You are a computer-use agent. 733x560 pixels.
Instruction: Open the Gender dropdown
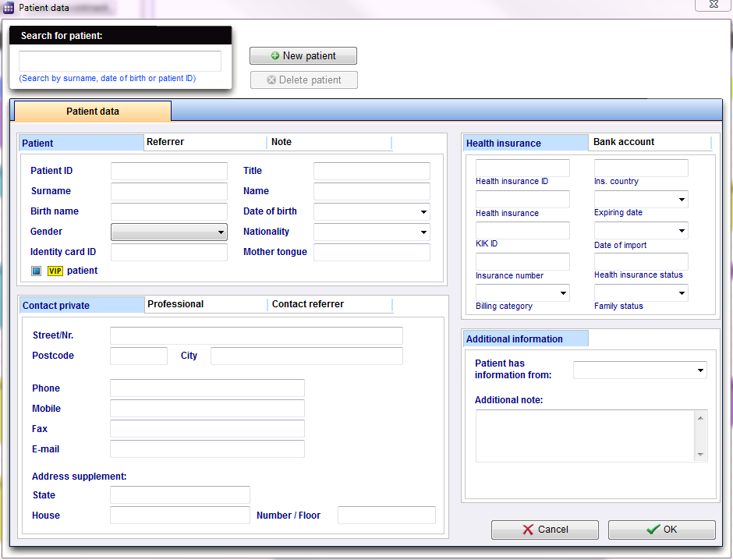click(x=169, y=232)
